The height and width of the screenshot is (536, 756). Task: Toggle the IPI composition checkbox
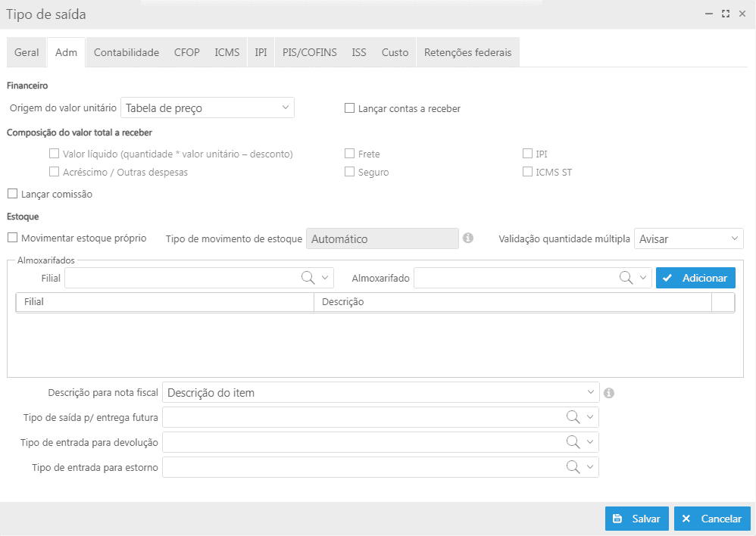[527, 153]
